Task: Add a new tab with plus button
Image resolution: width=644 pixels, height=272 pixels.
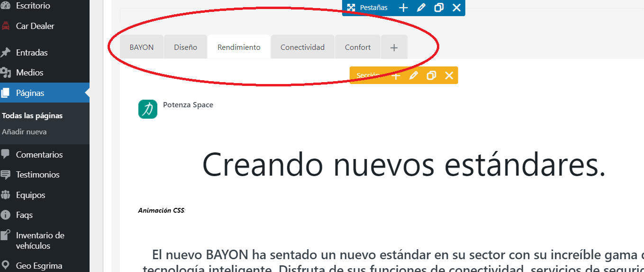Action: (394, 47)
